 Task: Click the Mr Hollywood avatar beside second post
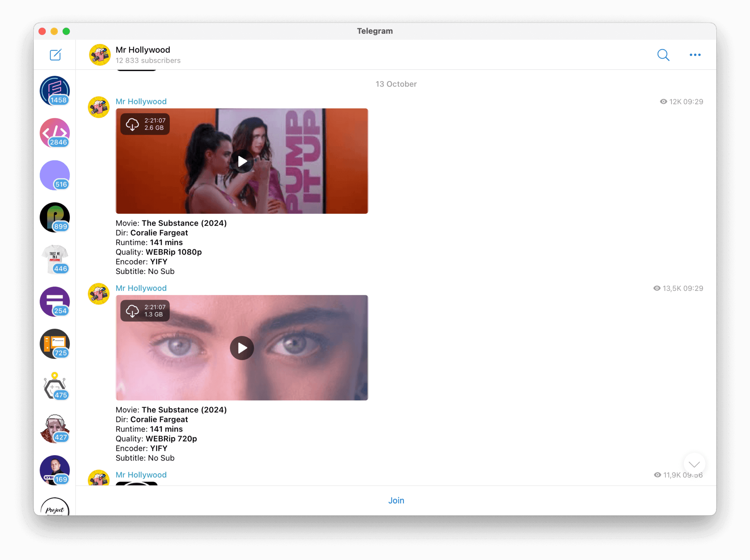click(99, 293)
